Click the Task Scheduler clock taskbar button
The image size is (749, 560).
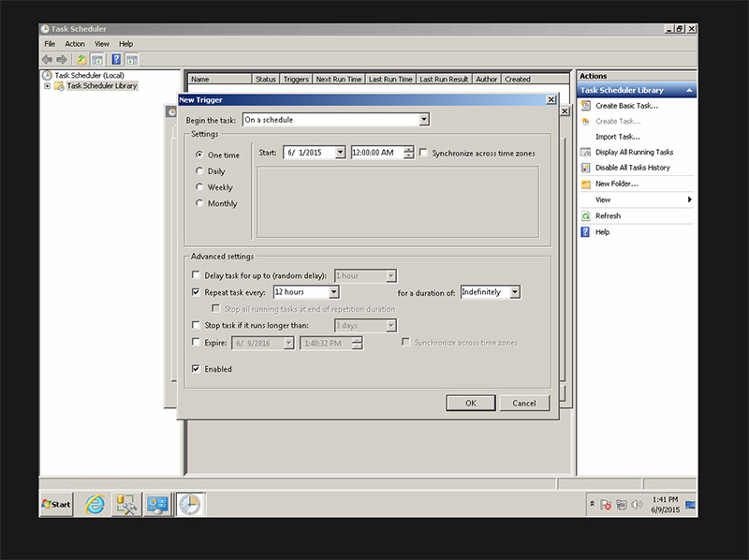[190, 505]
